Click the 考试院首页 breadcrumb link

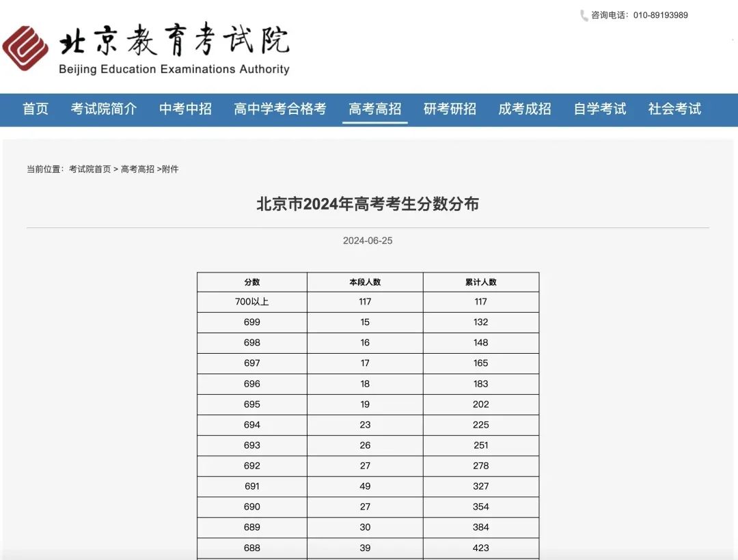pyautogui.click(x=90, y=169)
